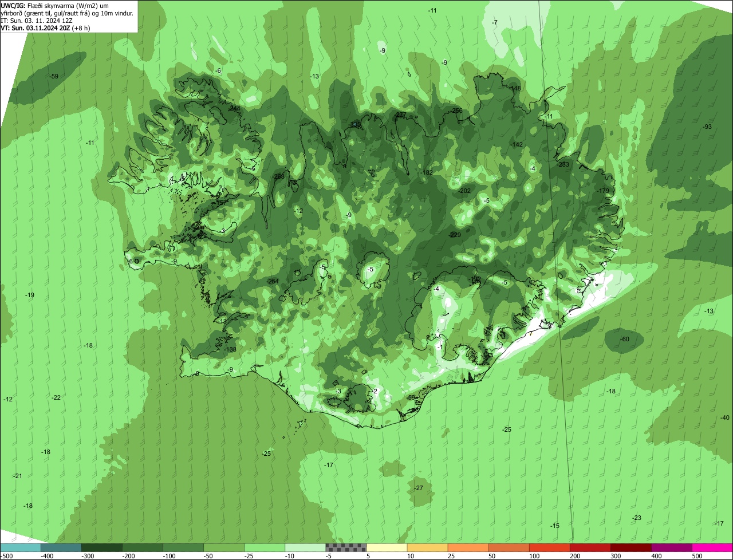The height and width of the screenshot is (560, 733).
Task: Click the -229 value on the map
Action: pos(455,235)
